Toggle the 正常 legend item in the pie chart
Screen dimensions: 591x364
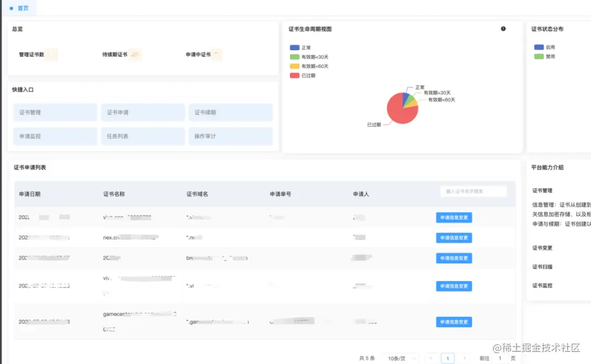click(x=301, y=47)
